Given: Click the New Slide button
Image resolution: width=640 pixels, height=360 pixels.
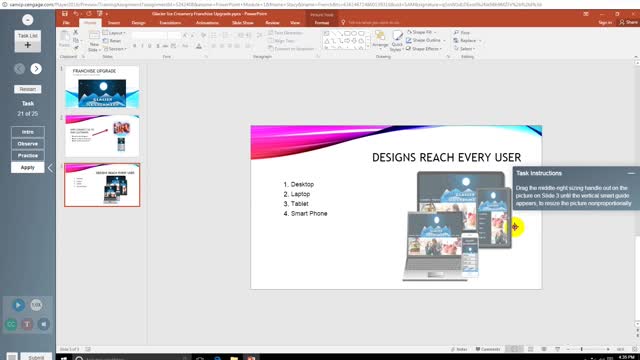Looking at the screenshot, I should (x=94, y=41).
